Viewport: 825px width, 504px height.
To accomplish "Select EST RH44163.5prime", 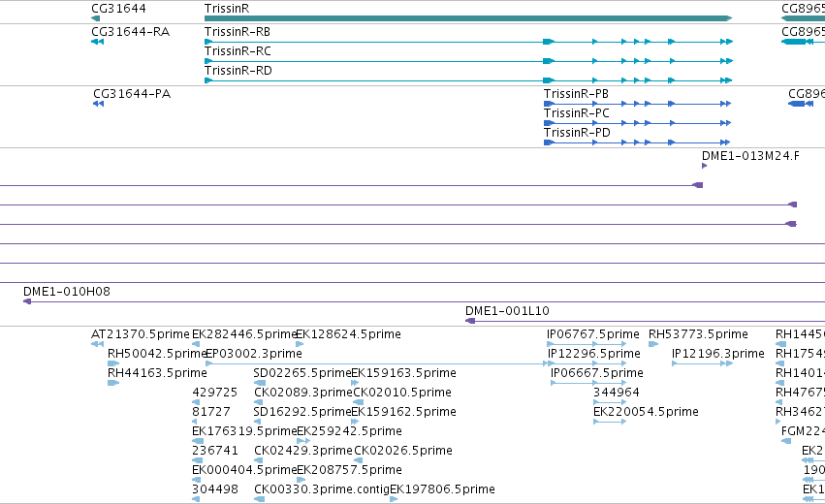I will (157, 373).
